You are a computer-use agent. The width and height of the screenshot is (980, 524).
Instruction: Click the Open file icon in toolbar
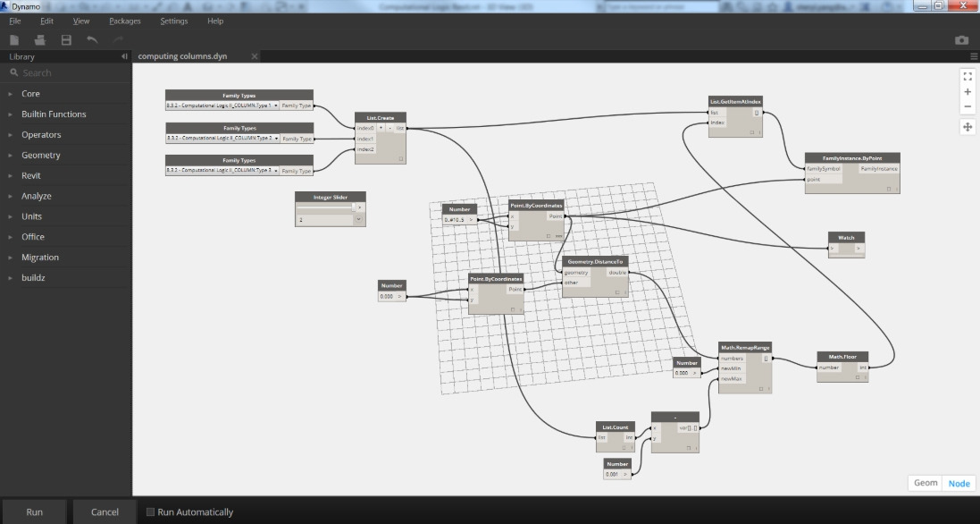tap(40, 40)
